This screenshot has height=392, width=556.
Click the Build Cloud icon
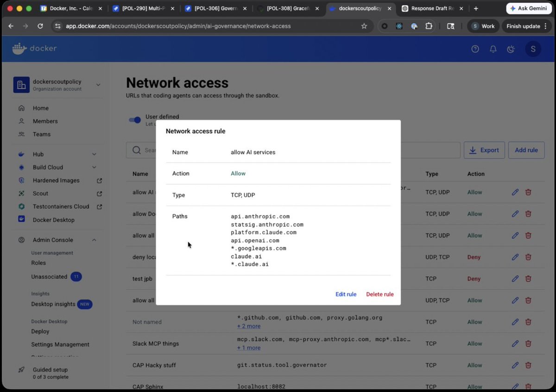(x=21, y=167)
